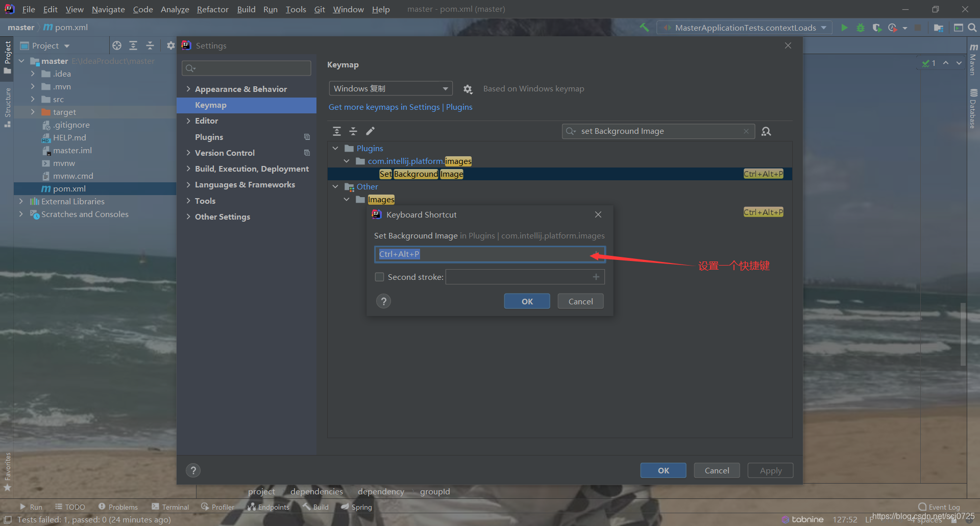Image resolution: width=980 pixels, height=526 pixels.
Task: Expand Build, Execution, Deployment category
Action: 188,169
